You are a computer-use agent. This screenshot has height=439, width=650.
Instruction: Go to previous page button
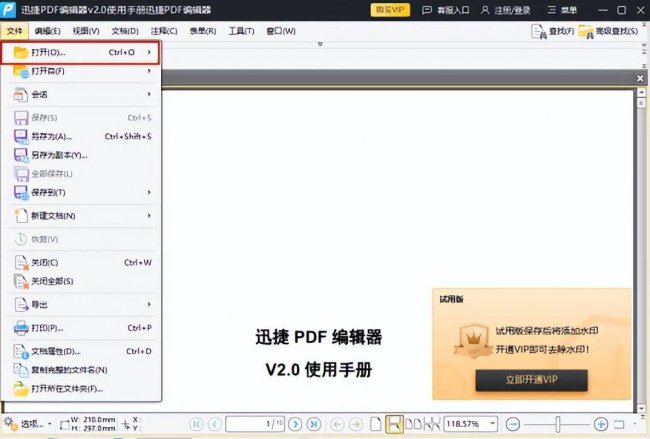(x=214, y=424)
